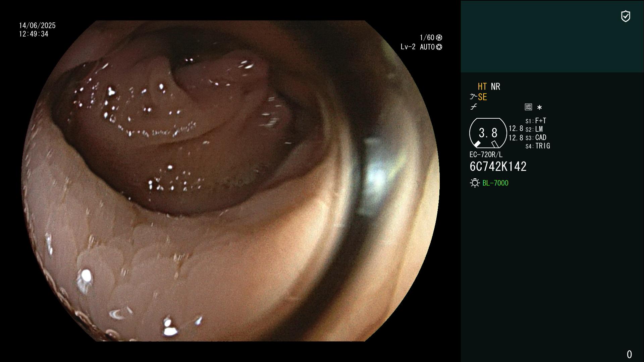Click the scope model EC-720R/L text
644x362 pixels.
pyautogui.click(x=486, y=155)
